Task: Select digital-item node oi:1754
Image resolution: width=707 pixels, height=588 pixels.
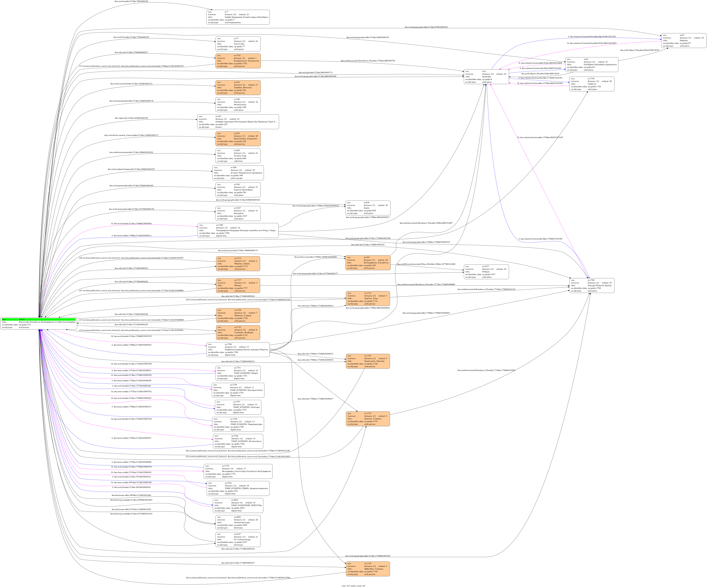Action: tap(238, 390)
